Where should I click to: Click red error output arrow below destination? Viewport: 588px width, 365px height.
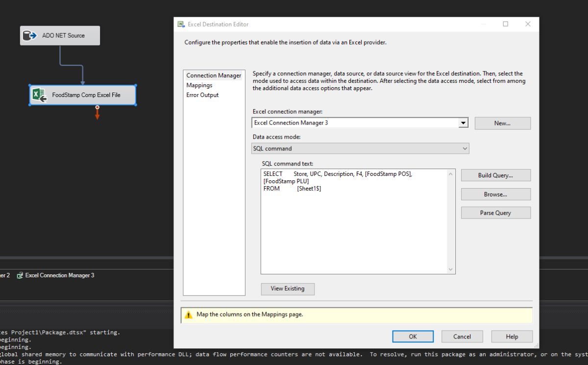[97, 113]
